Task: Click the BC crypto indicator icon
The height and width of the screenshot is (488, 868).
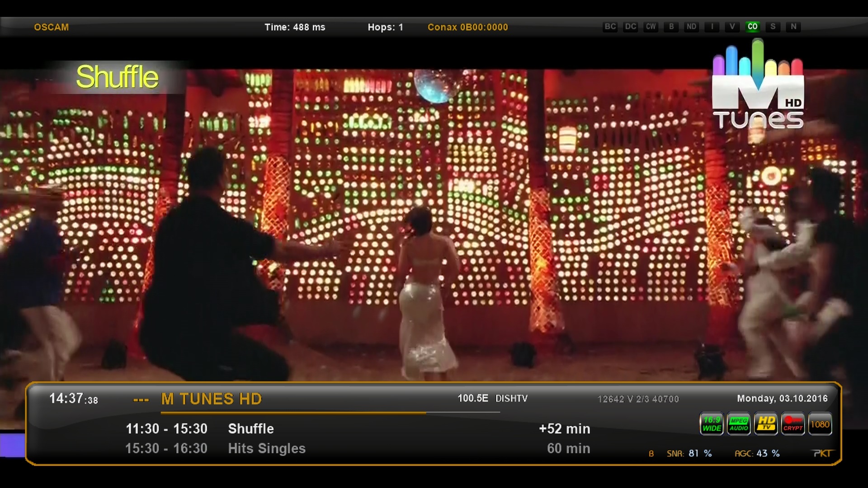Action: (610, 27)
